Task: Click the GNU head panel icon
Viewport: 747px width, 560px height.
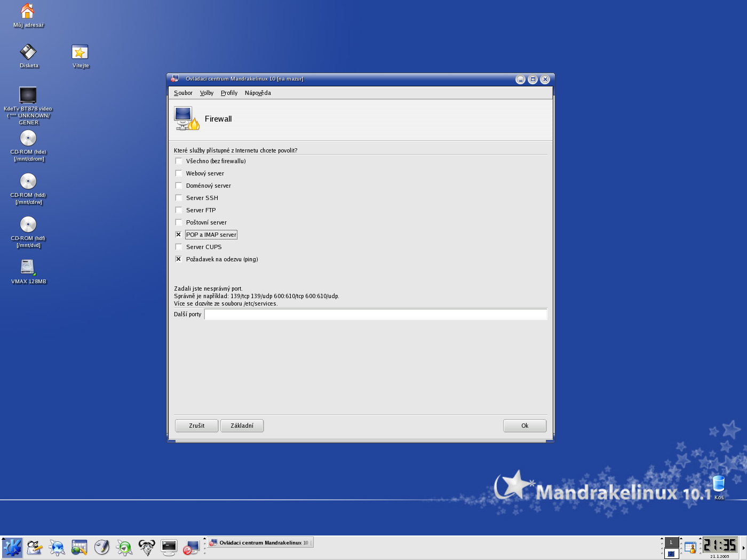Action: (x=147, y=547)
